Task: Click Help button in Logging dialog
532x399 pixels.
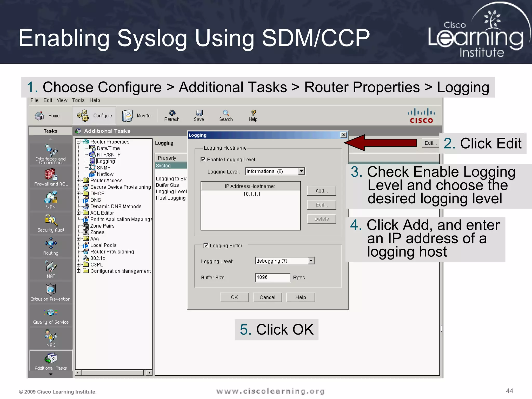Action: [x=301, y=297]
